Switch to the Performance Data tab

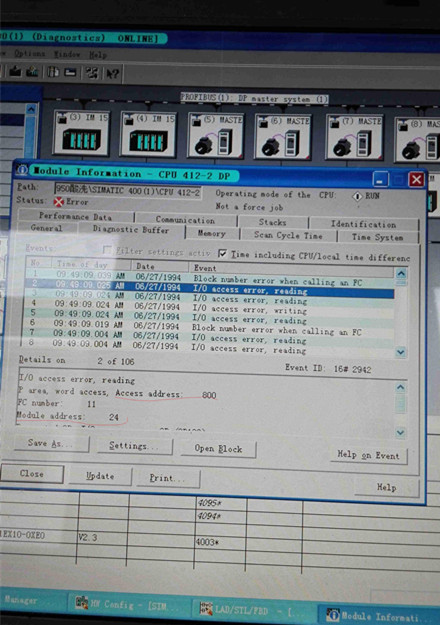pyautogui.click(x=75, y=216)
